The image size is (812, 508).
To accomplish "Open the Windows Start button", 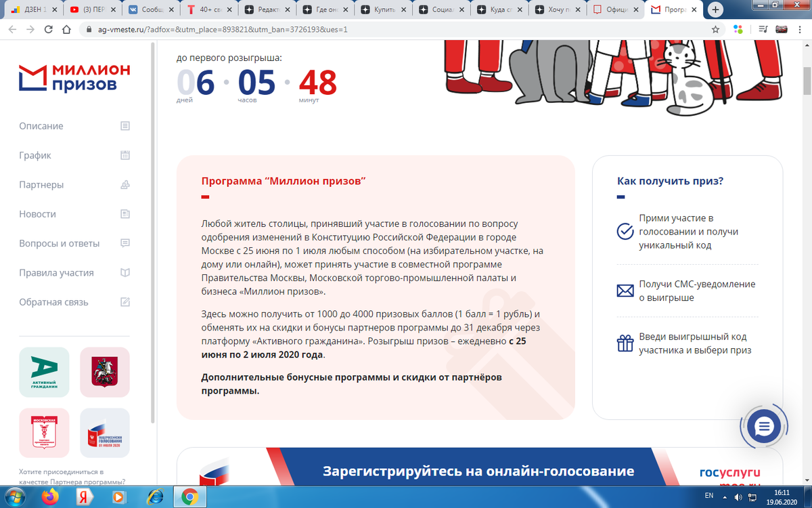I will click(x=16, y=497).
